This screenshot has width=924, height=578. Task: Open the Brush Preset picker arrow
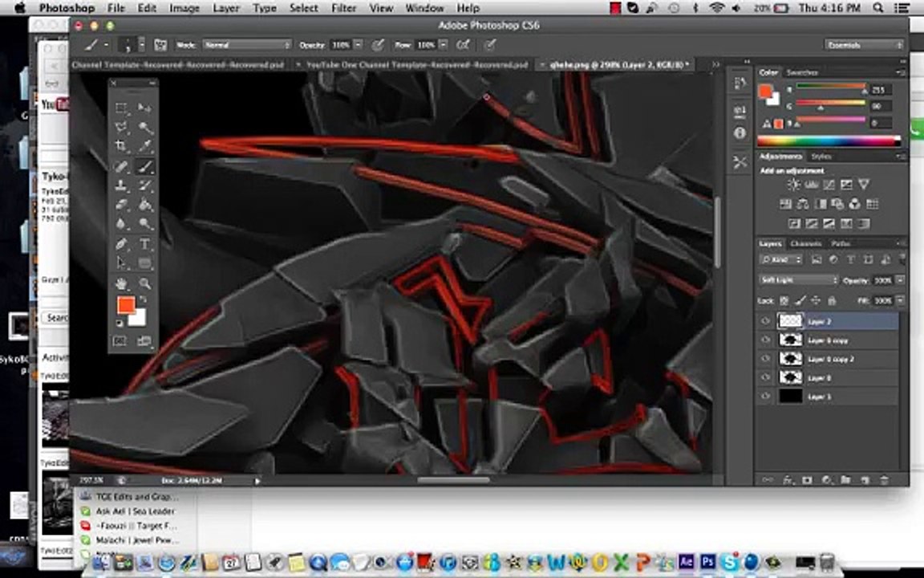[141, 45]
